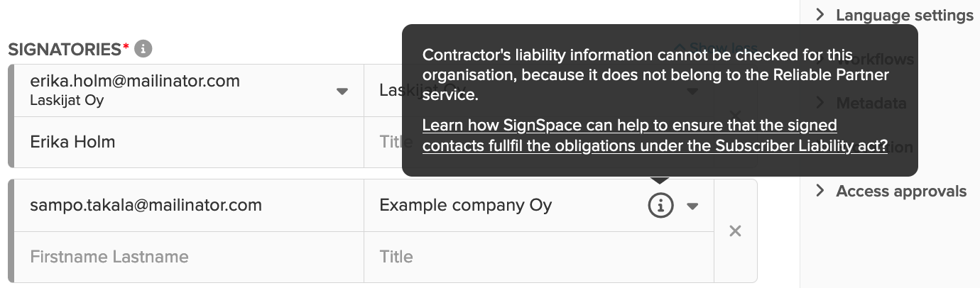This screenshot has width=980, height=288.
Task: Click the liability info icon for Example company Oy
Action: [x=660, y=206]
